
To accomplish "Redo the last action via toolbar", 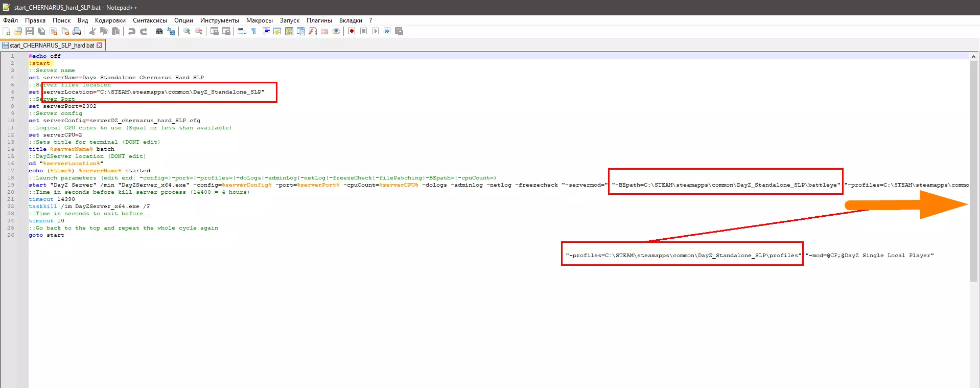I will point(144,31).
